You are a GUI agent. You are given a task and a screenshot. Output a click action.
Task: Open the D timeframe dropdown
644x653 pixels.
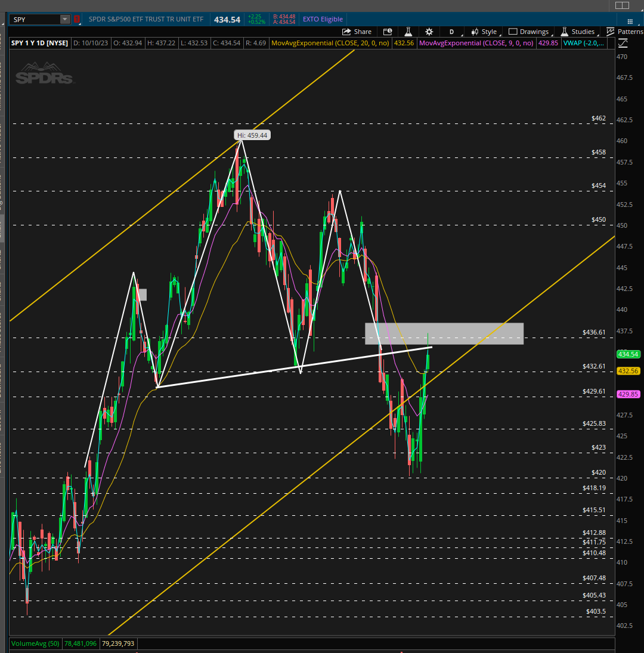pos(451,32)
